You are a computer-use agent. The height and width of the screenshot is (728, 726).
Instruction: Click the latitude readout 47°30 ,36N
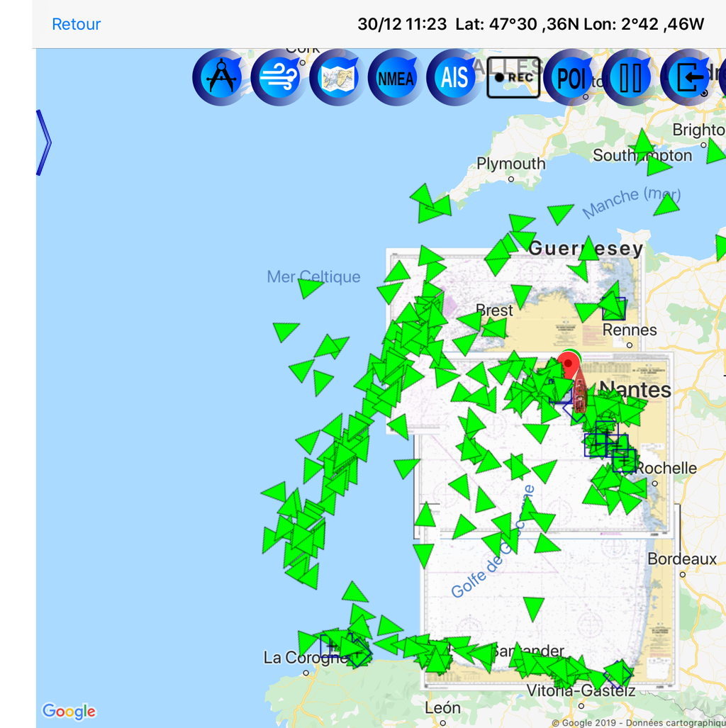coord(518,24)
